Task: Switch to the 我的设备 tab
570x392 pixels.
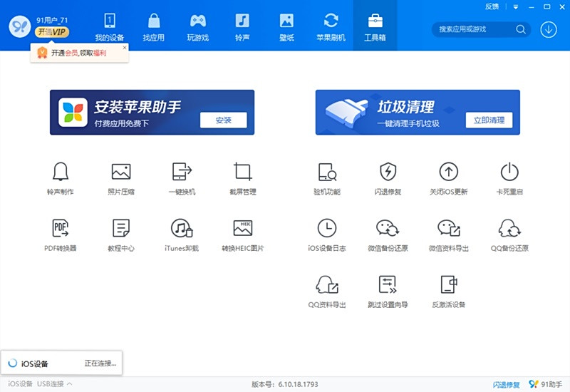Action: tap(110, 26)
